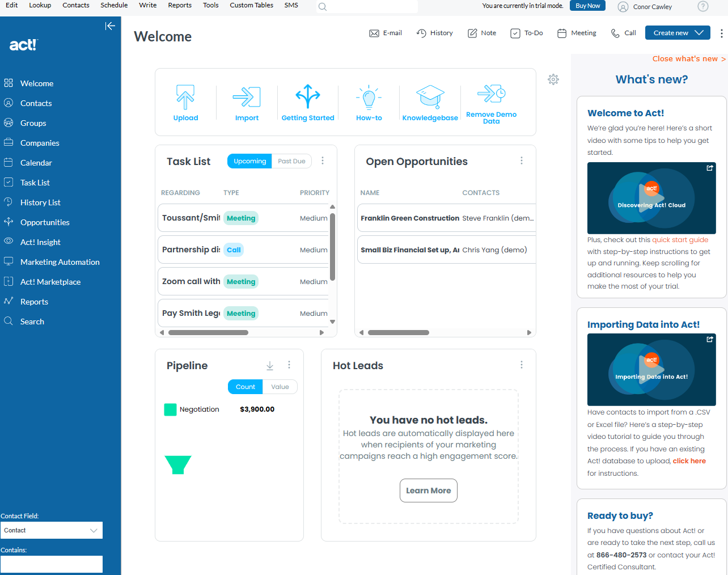Open the Import icon
The height and width of the screenshot is (575, 728).
tap(247, 97)
